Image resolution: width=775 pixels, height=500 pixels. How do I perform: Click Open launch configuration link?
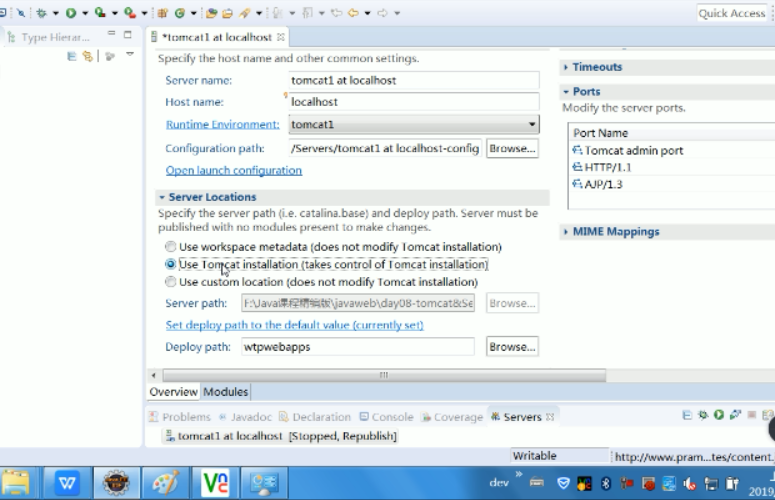click(234, 170)
